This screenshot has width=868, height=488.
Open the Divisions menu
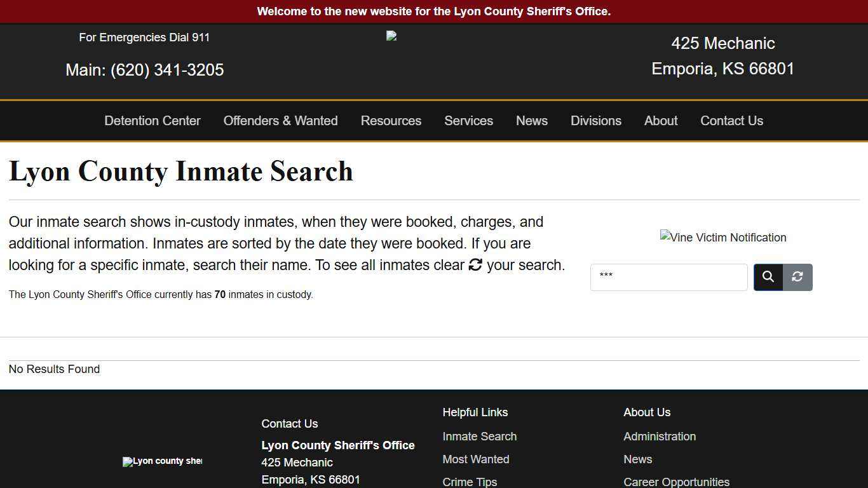coord(595,121)
